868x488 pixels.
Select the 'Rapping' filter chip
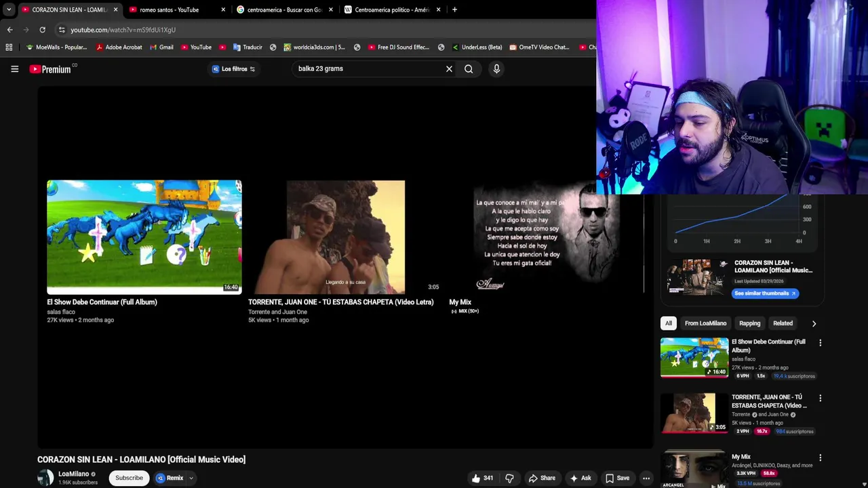749,323
